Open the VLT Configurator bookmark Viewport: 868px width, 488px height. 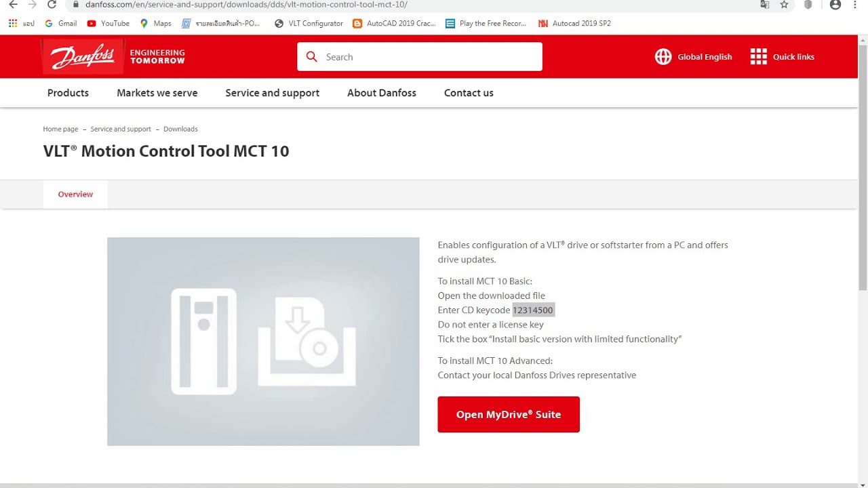(x=309, y=23)
